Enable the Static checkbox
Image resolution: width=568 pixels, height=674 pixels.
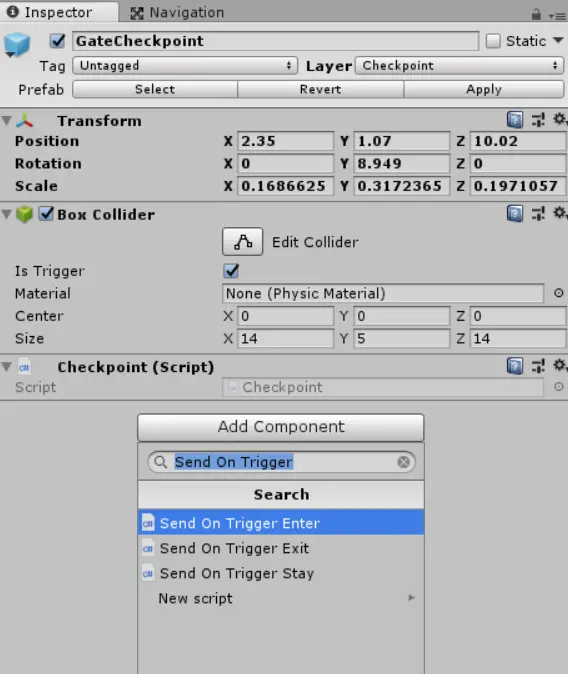pyautogui.click(x=493, y=41)
